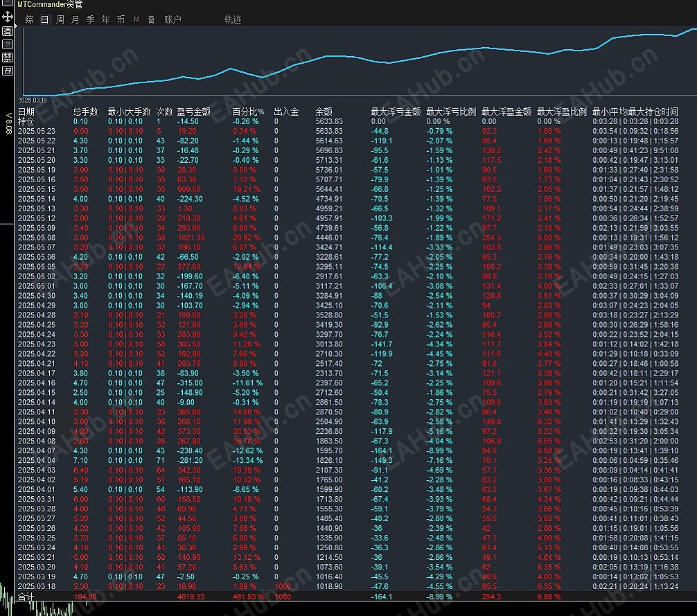Show the 季 quarterly tab
The image size is (697, 616).
(90, 20)
